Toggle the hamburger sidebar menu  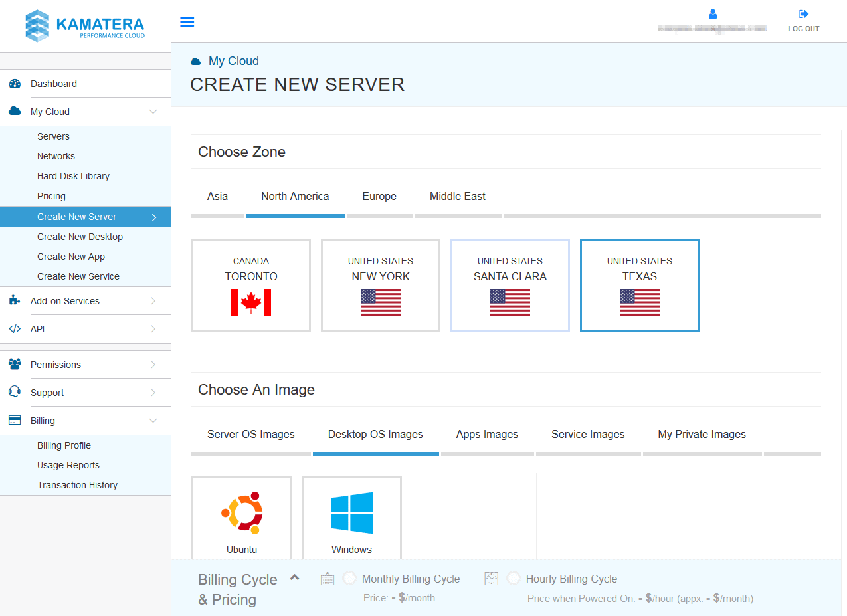pos(187,22)
